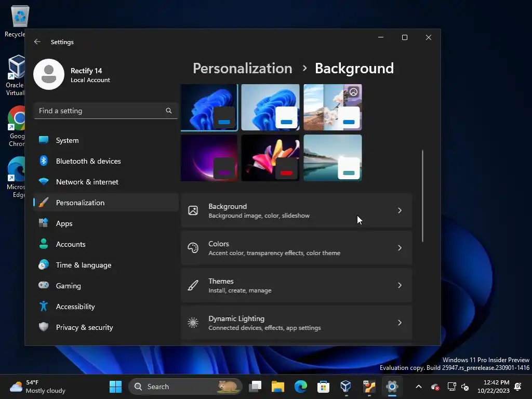Image resolution: width=532 pixels, height=399 pixels.
Task: Open File Explorer from the taskbar
Action: (x=278, y=387)
